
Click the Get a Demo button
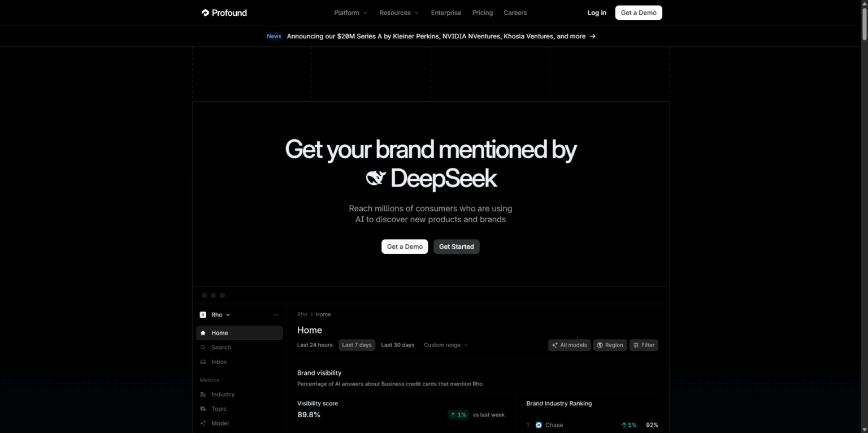[x=638, y=12]
